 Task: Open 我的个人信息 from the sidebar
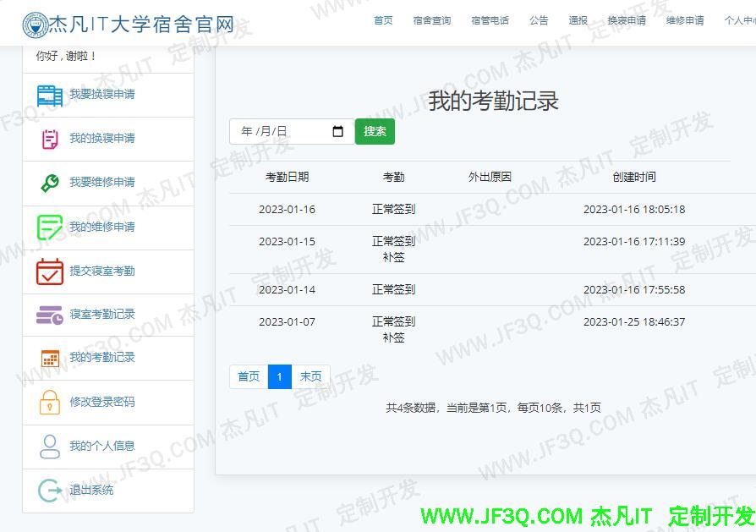coord(49,446)
